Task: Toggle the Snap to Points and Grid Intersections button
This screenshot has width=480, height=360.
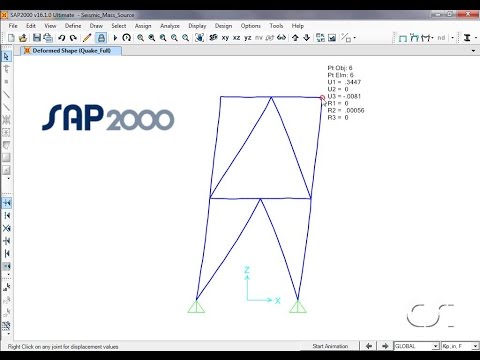Action: 7,203
